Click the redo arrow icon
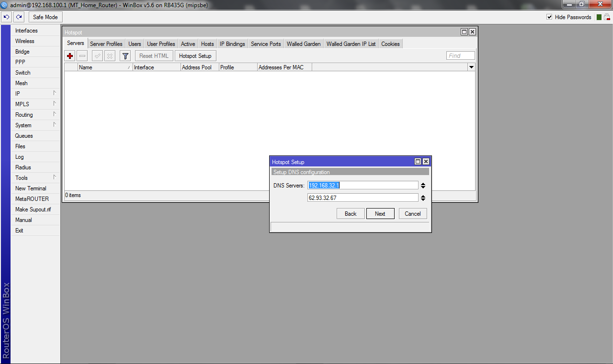This screenshot has width=613, height=364. coord(19,17)
